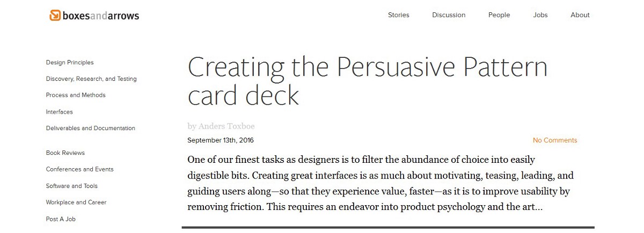View Book Reviews in sidebar

click(65, 153)
